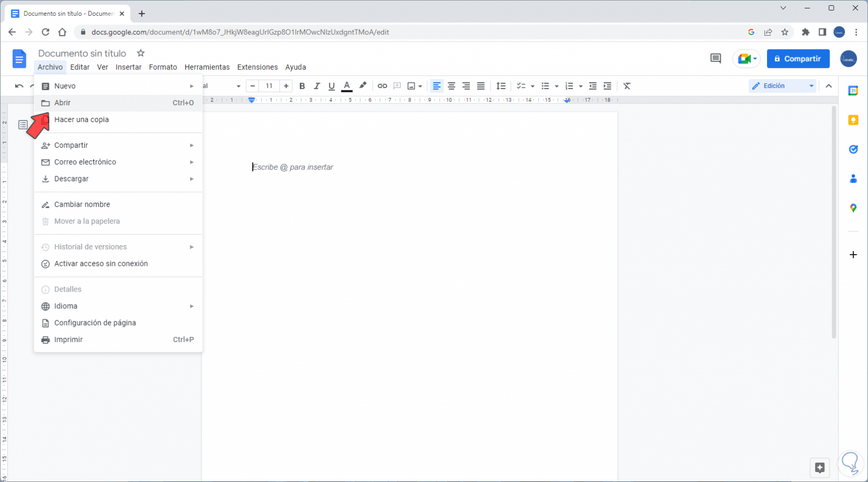Toggle italic formatting

[x=317, y=86]
